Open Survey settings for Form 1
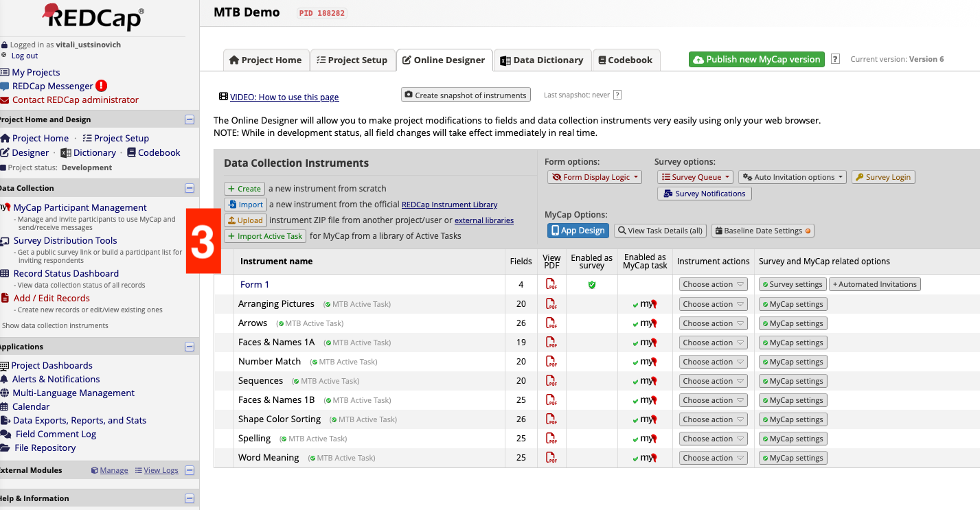 [792, 284]
